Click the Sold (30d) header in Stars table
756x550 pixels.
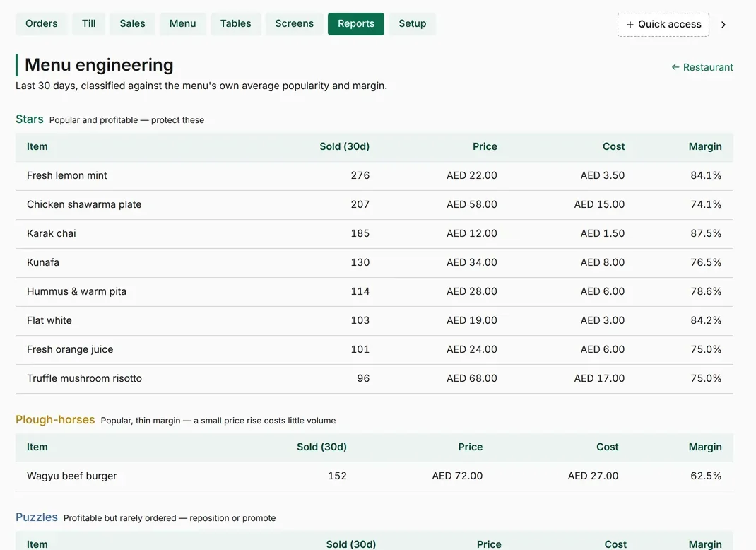point(344,146)
